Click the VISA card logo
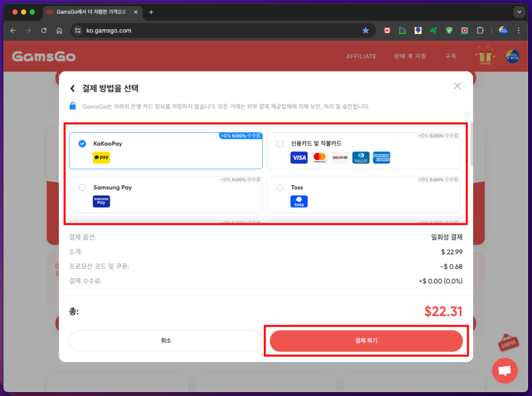Screen dimensions: 532x396 point(299,158)
